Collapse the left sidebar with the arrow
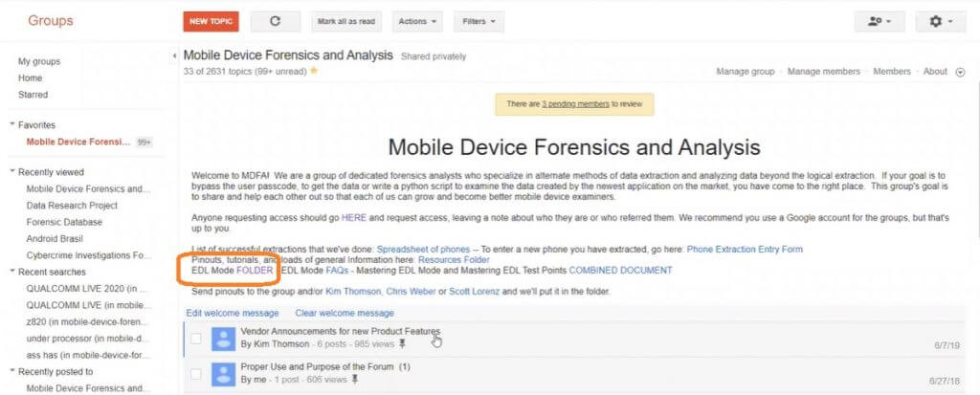The image size is (980, 395). (174, 55)
